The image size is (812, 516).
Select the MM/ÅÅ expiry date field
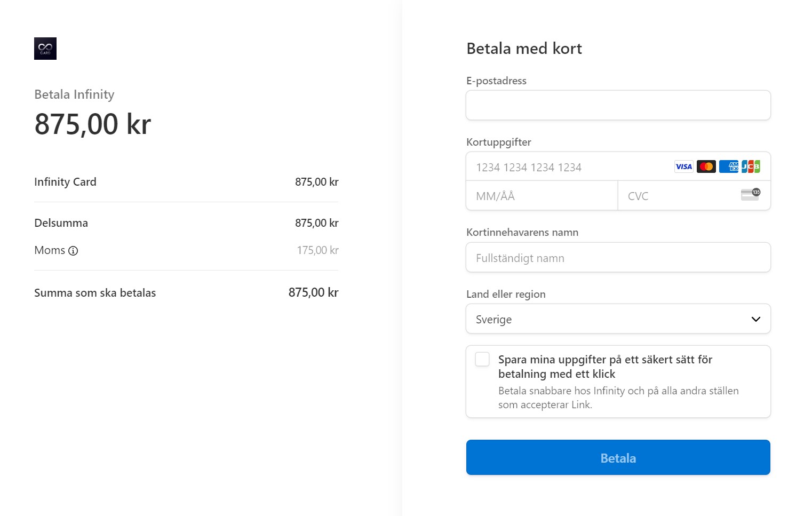tap(541, 196)
